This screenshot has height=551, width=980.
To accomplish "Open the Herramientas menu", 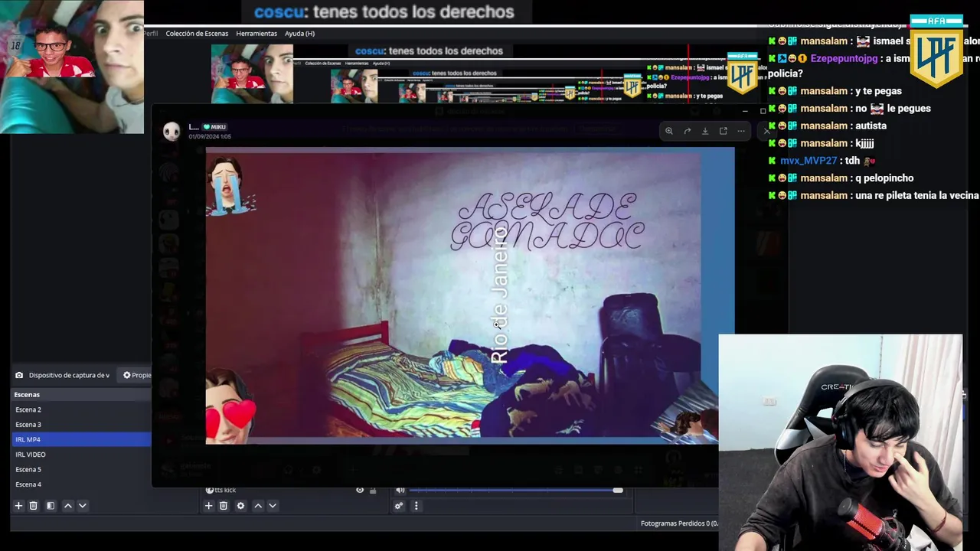I will (x=256, y=34).
